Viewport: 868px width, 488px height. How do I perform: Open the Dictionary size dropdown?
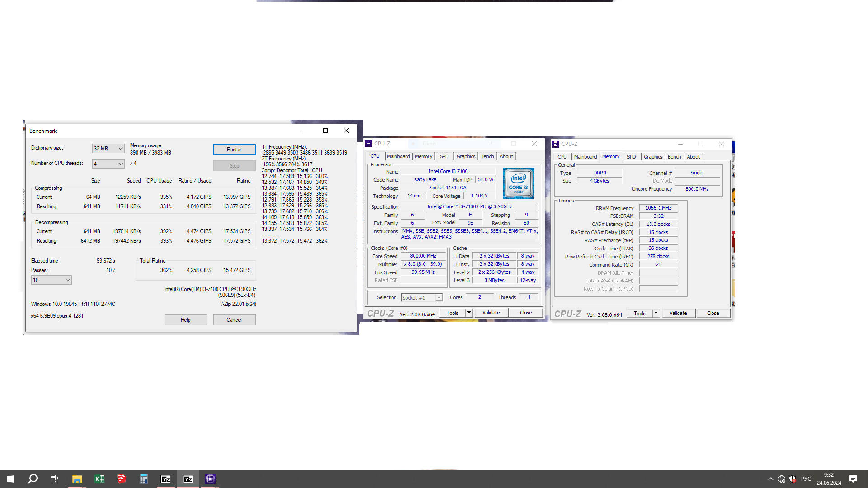click(x=108, y=149)
